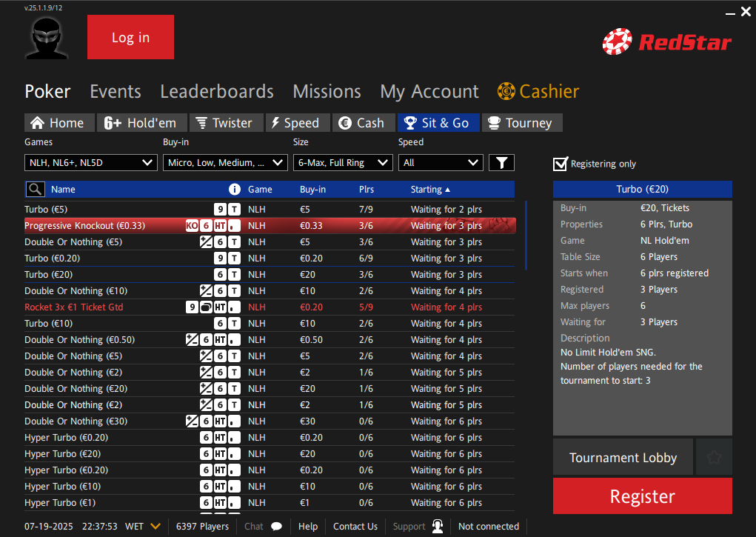Select the Poker main section
Image resolution: width=756 pixels, height=537 pixels.
pyautogui.click(x=47, y=91)
